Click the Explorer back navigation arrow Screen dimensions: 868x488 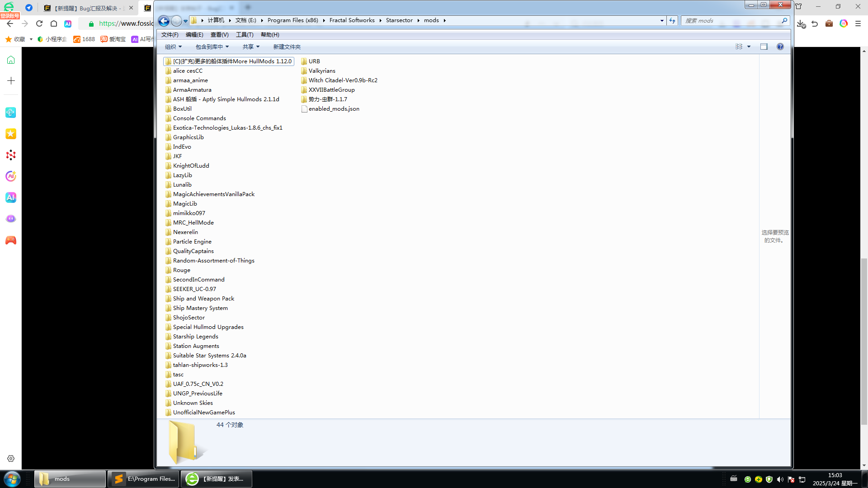click(x=164, y=21)
